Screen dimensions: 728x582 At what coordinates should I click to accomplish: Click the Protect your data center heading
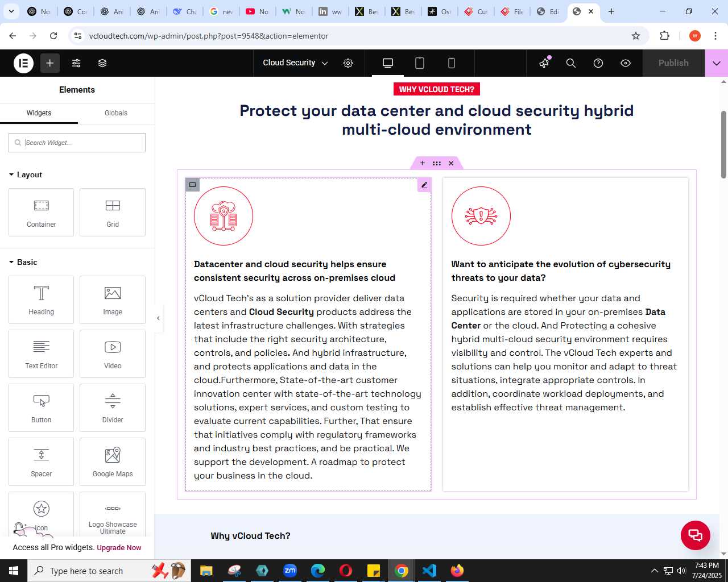click(437, 120)
